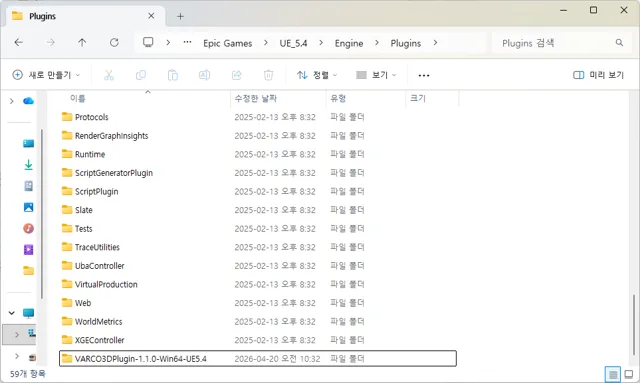The image size is (640, 383).
Task: Select the TraceUtilities folder
Action: pyautogui.click(x=258, y=247)
